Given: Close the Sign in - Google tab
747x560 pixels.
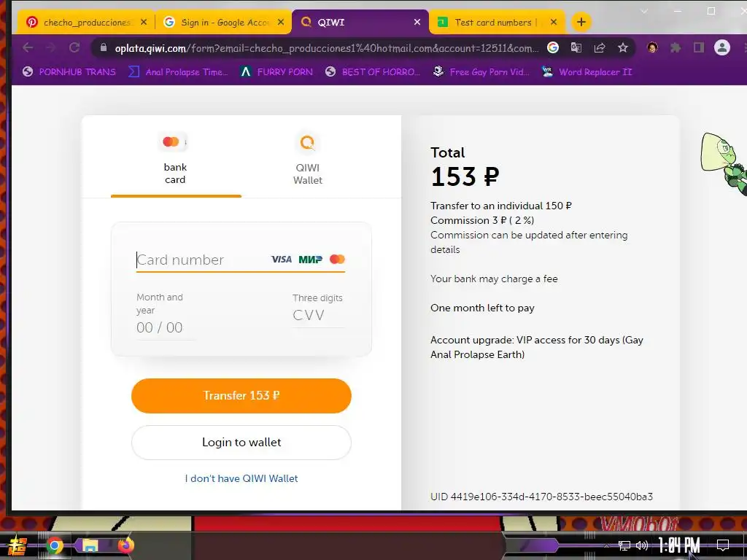Looking at the screenshot, I should (281, 22).
